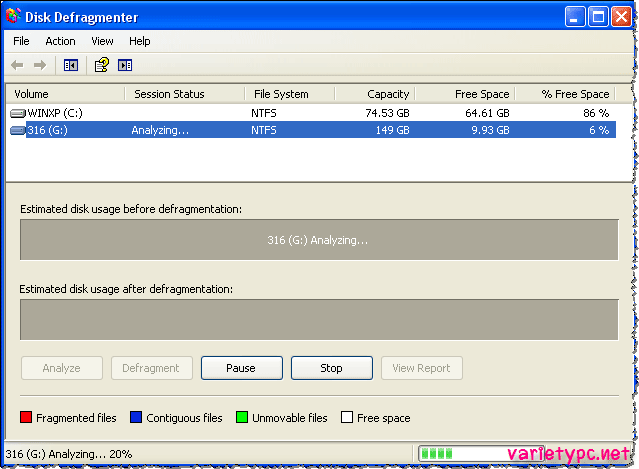Sort by the % Free Space column header
Image resolution: width=639 pixels, height=469 pixels.
[x=565, y=94]
